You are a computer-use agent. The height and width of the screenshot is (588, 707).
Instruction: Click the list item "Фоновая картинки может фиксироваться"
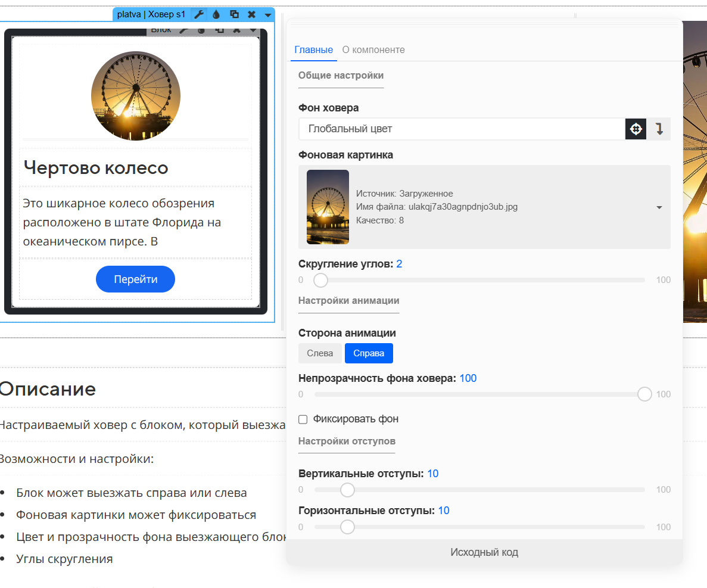[136, 515]
